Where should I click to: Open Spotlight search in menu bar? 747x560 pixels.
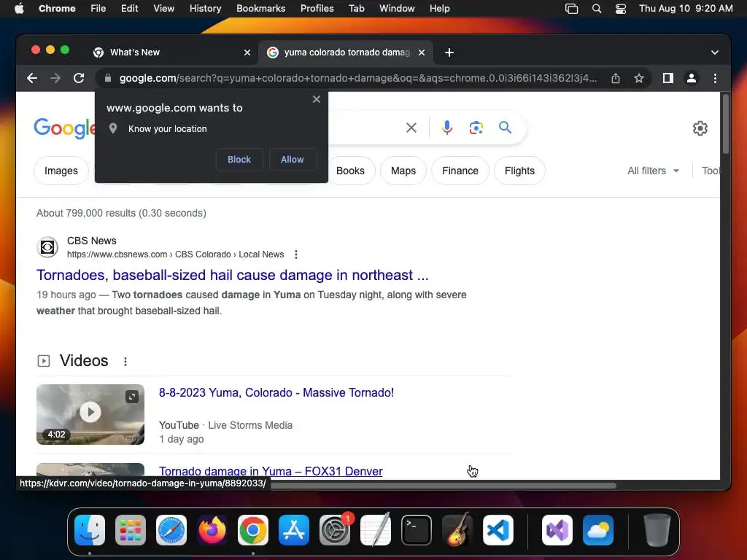tap(596, 9)
